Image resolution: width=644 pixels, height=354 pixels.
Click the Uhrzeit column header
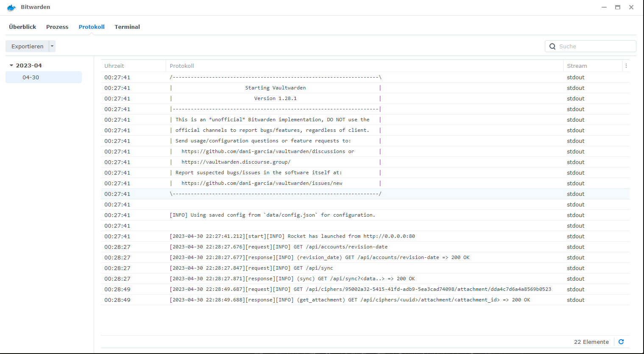pos(114,66)
